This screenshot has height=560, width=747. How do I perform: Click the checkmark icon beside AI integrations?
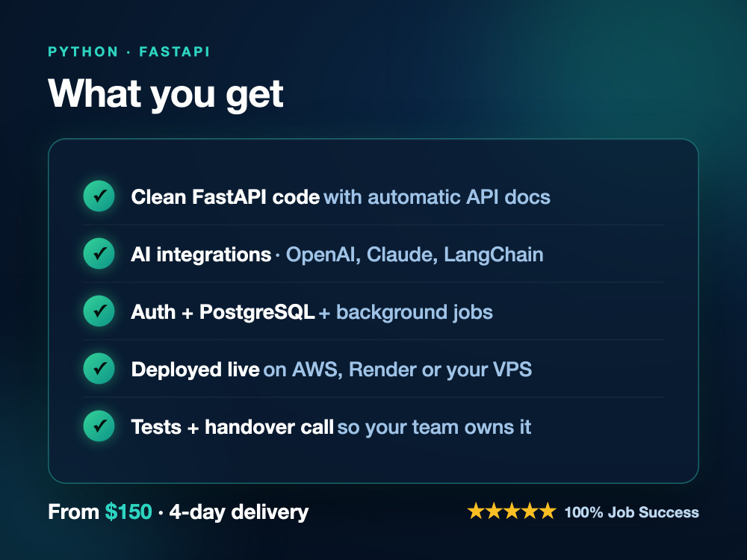point(99,253)
